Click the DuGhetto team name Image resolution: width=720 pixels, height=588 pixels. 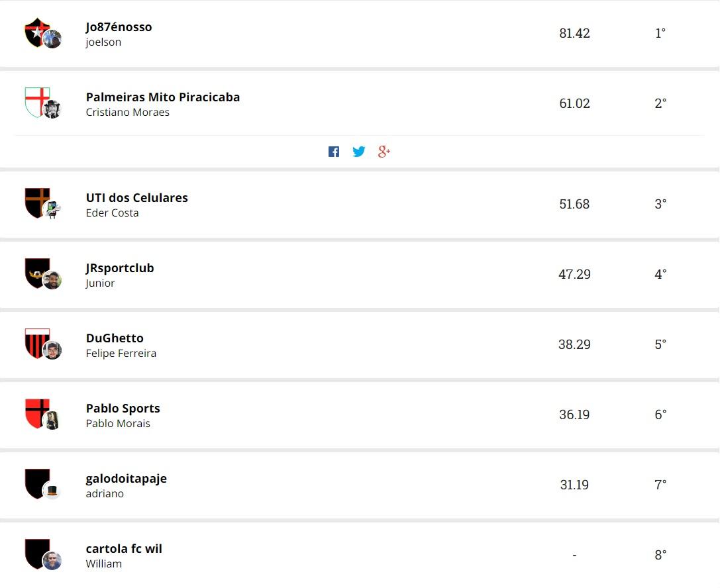tap(115, 338)
